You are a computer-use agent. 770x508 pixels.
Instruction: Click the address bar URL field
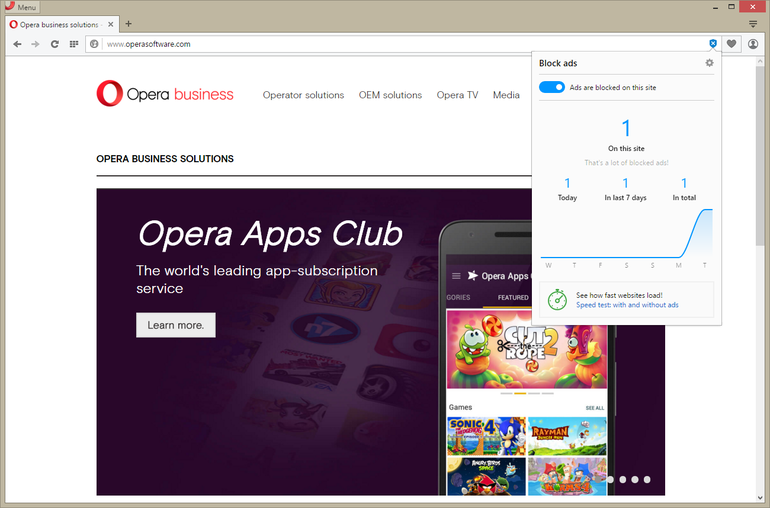pyautogui.click(x=400, y=44)
